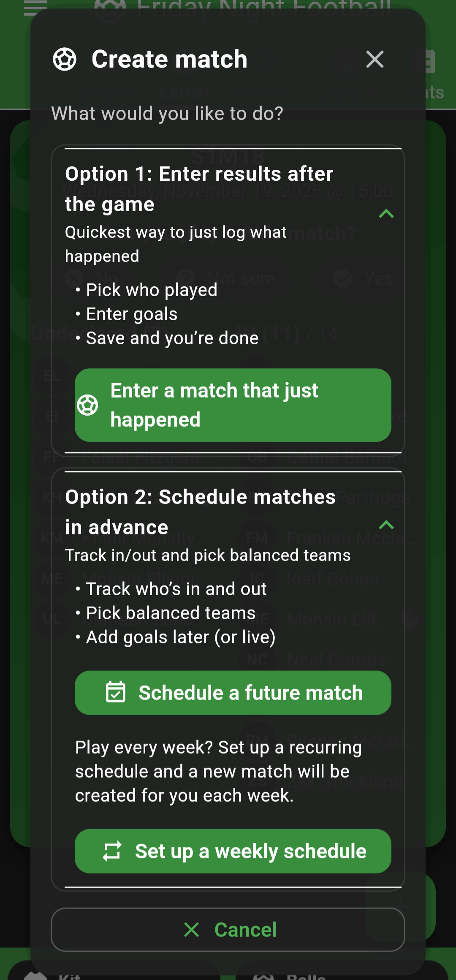Collapse the Option 1 details section
The image size is (456, 980).
coord(386,214)
